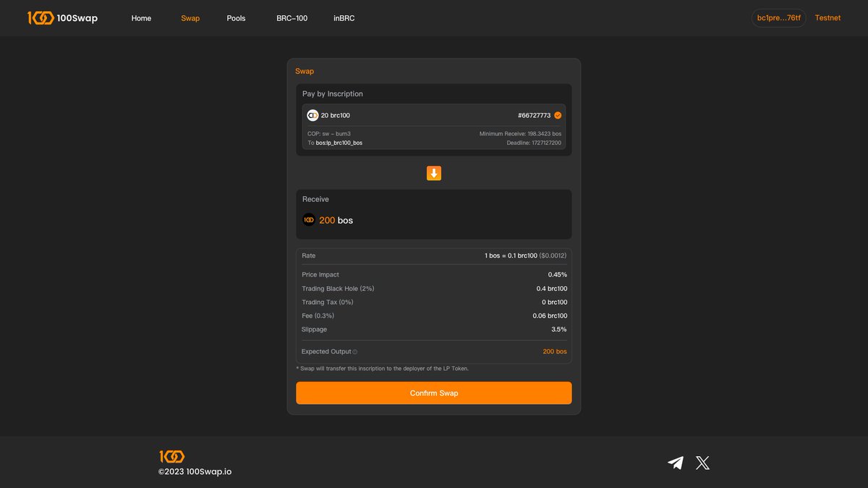Go to the Home page

point(141,18)
